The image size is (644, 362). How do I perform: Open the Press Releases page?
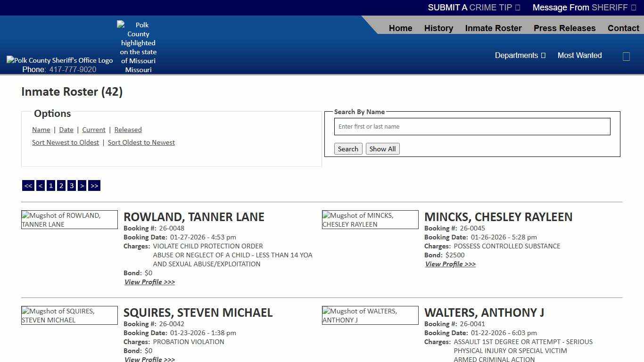tap(564, 28)
